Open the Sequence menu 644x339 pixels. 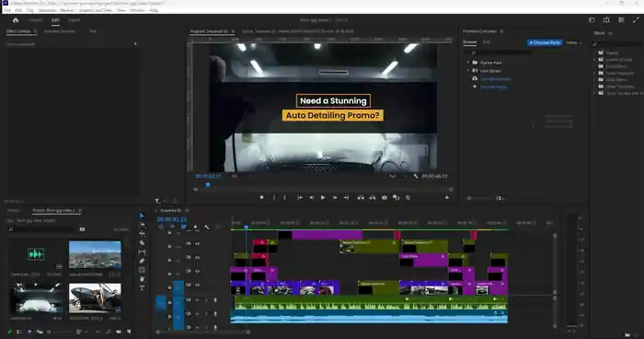tap(47, 10)
